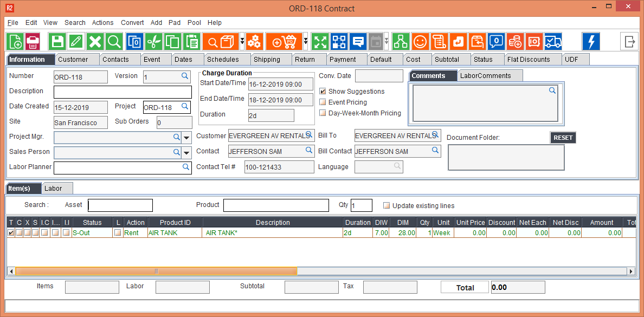
Task: Click the Description input field
Action: pyautogui.click(x=123, y=92)
